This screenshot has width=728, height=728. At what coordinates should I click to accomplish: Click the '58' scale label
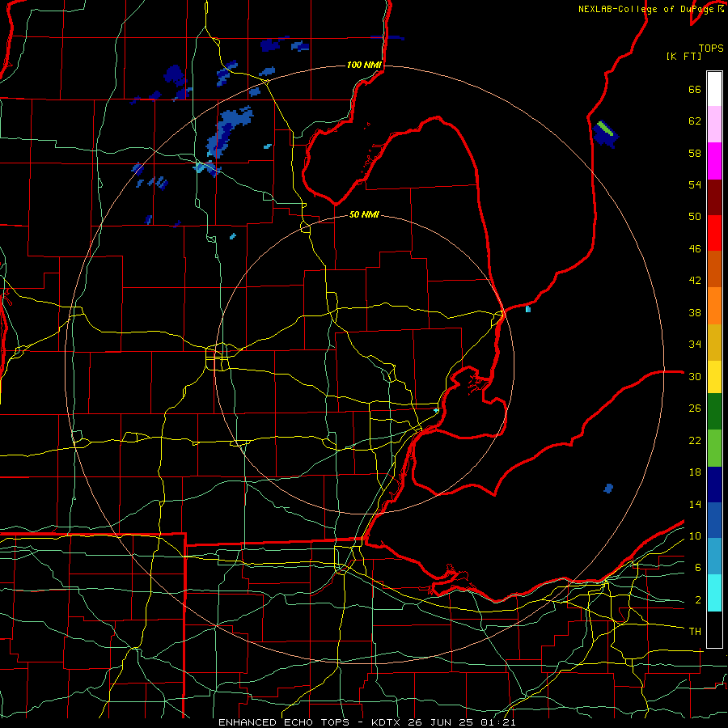[695, 153]
